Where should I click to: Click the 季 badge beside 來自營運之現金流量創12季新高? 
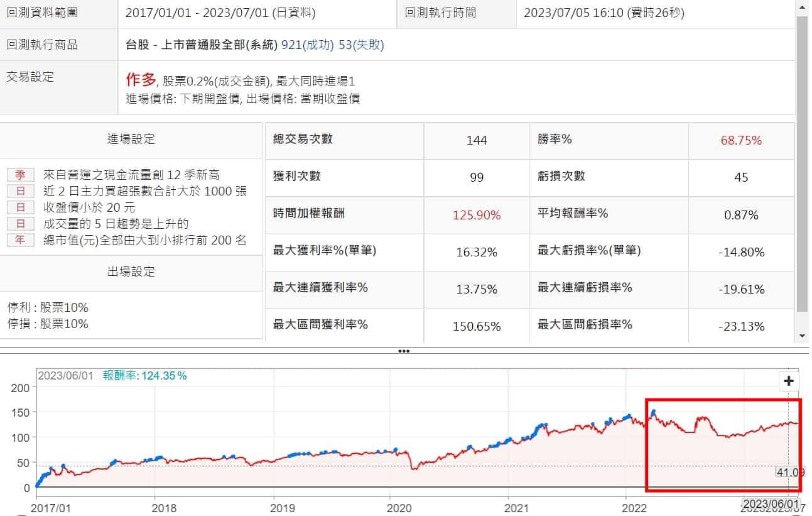click(x=20, y=175)
